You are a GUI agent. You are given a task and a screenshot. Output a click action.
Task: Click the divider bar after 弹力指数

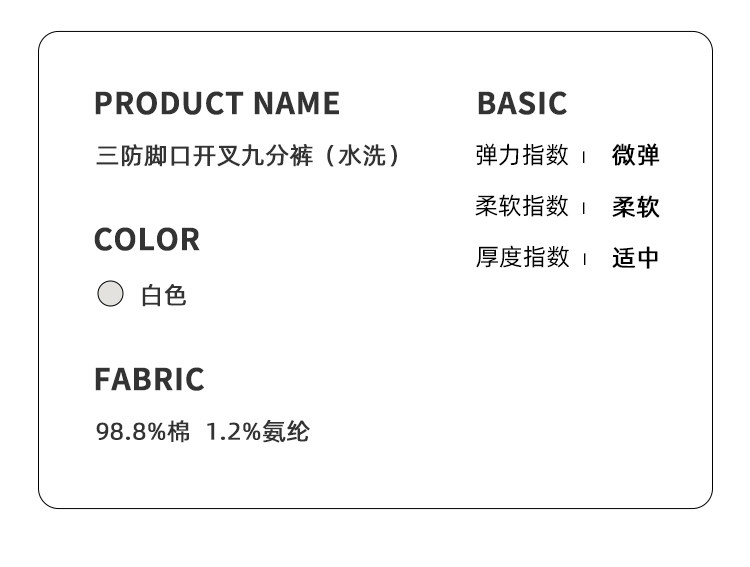584,157
